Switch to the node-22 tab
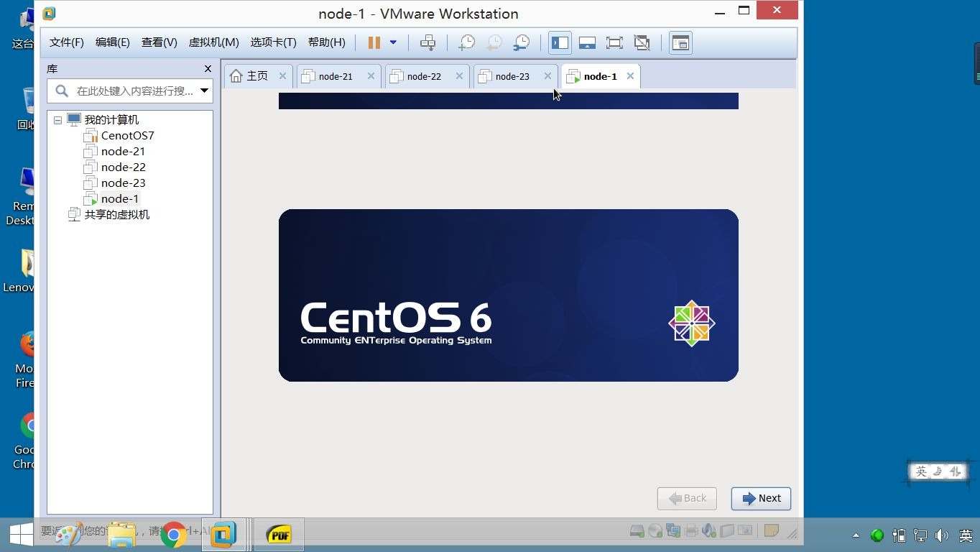The image size is (980, 552). click(424, 76)
